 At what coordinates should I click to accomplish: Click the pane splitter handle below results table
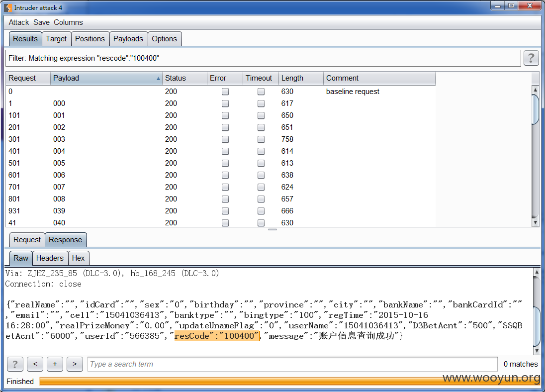[272, 229]
